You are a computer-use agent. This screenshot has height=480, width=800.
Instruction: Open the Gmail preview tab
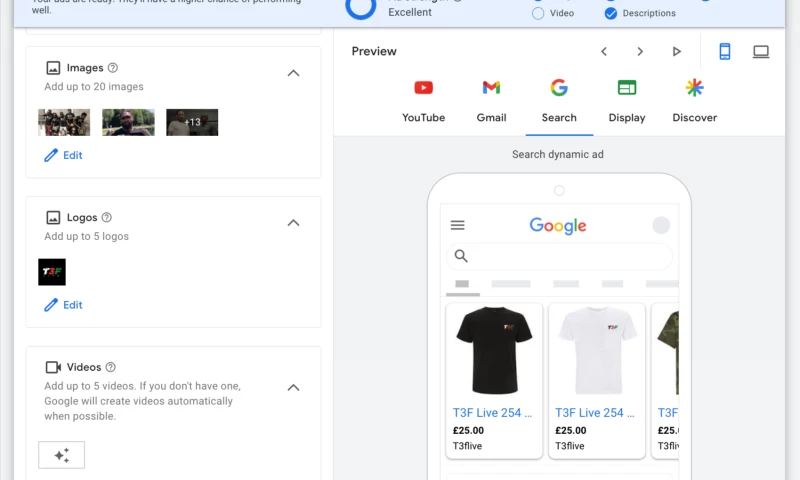pyautogui.click(x=491, y=88)
